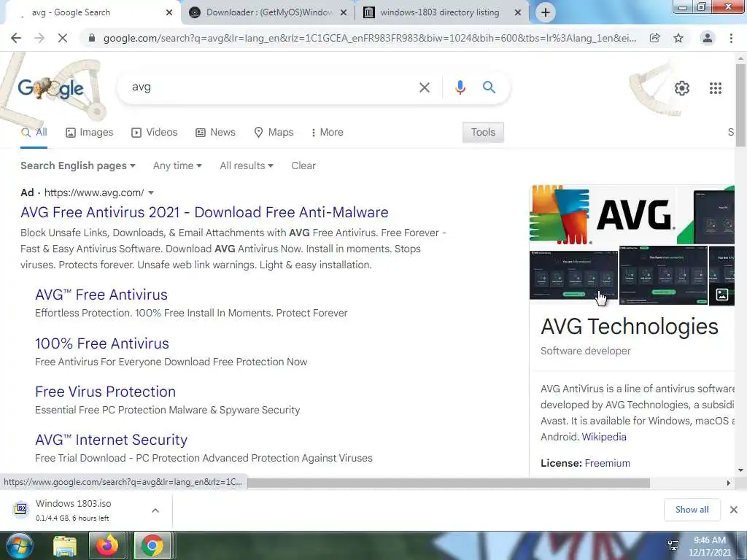Submit search with the magnifier icon
The height and width of the screenshot is (560, 747).
pos(489,87)
